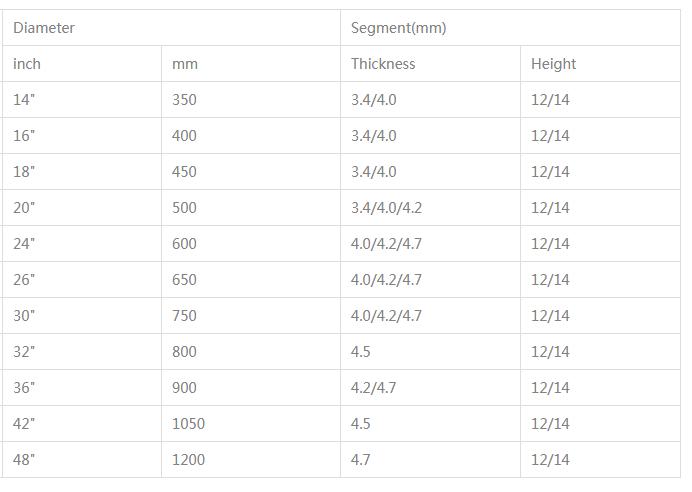The image size is (692, 492).
Task: Select the 48" inch cell
Action: click(24, 460)
